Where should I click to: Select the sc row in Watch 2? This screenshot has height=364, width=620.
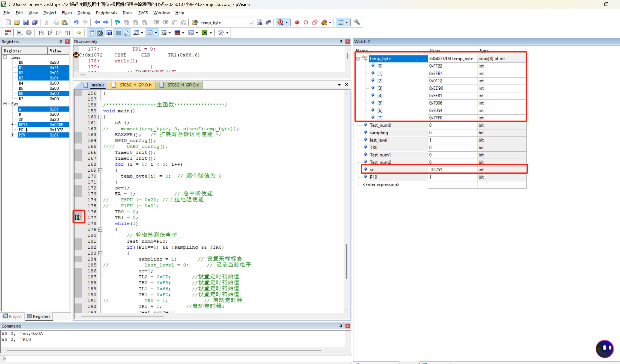click(x=444, y=170)
